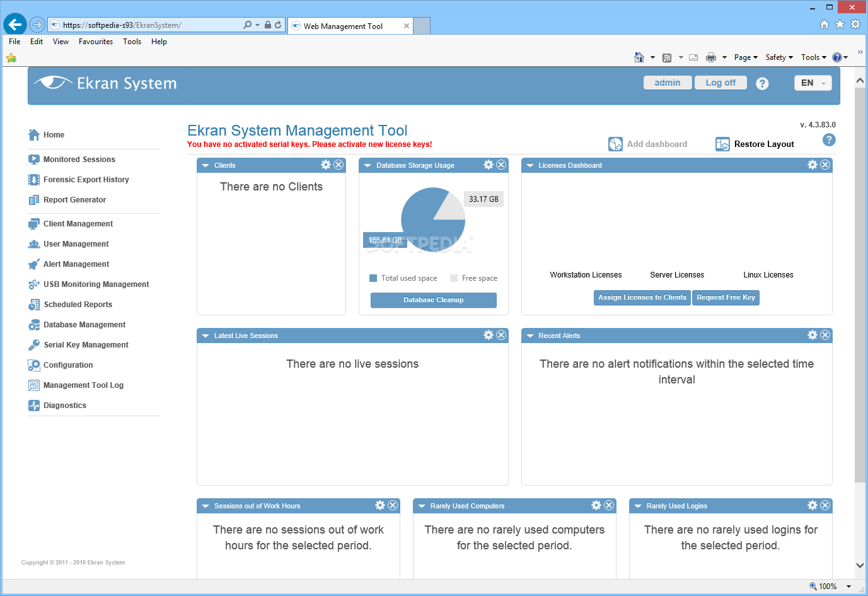Viewport: 868px width, 596px height.
Task: Open Monitored Sessions from sidebar
Action: click(72, 160)
